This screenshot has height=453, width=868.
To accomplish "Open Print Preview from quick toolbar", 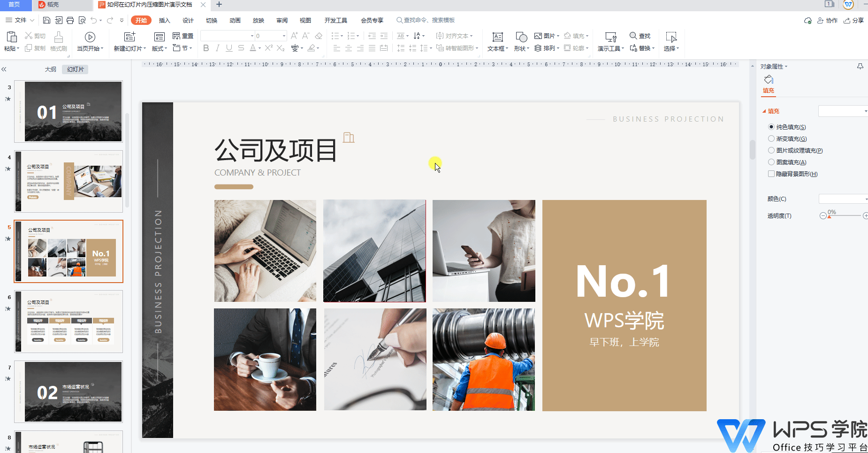I will point(82,20).
